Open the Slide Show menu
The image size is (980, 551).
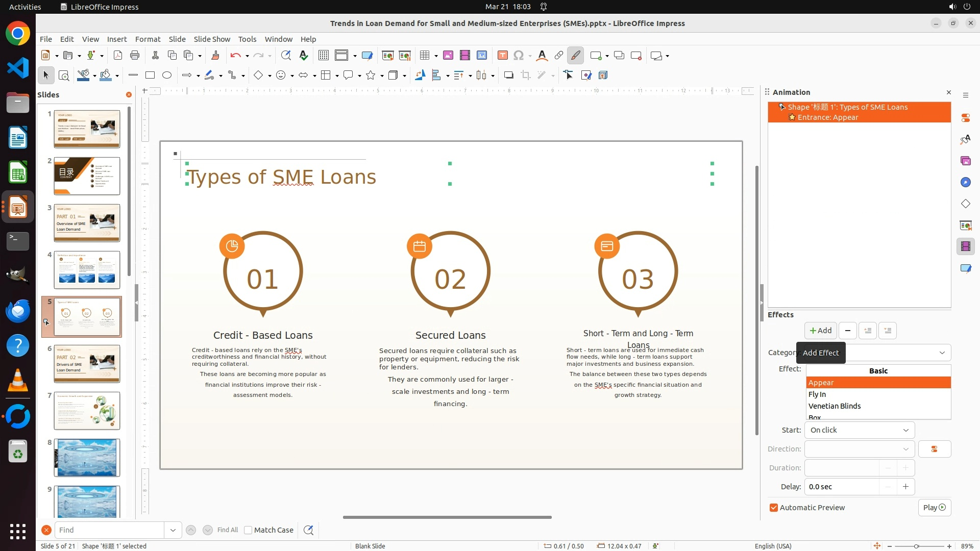[x=212, y=39]
